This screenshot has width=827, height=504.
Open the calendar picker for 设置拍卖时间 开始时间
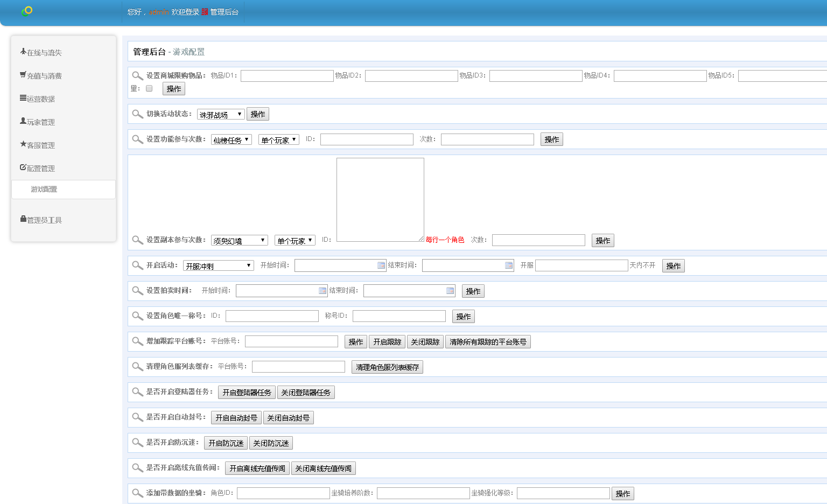tap(323, 291)
